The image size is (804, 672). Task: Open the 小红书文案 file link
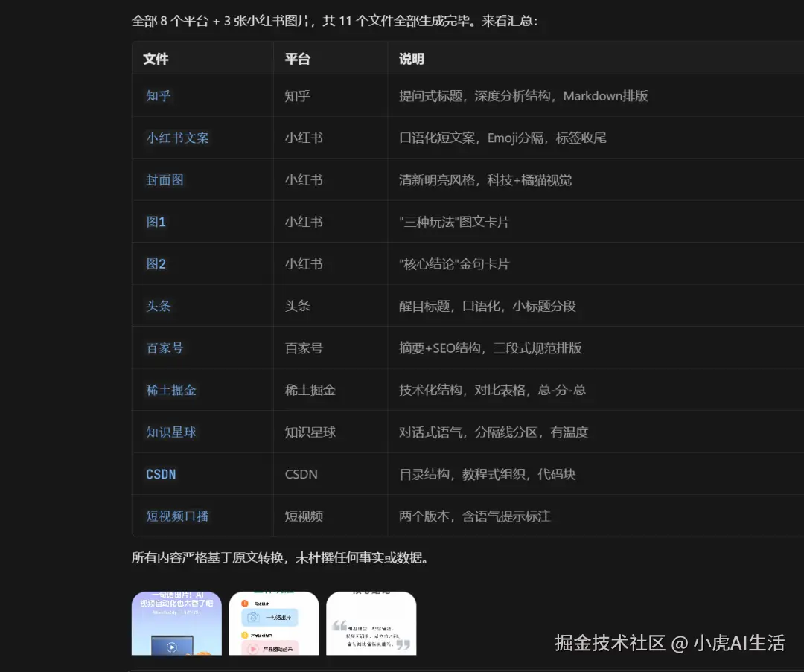click(x=177, y=138)
